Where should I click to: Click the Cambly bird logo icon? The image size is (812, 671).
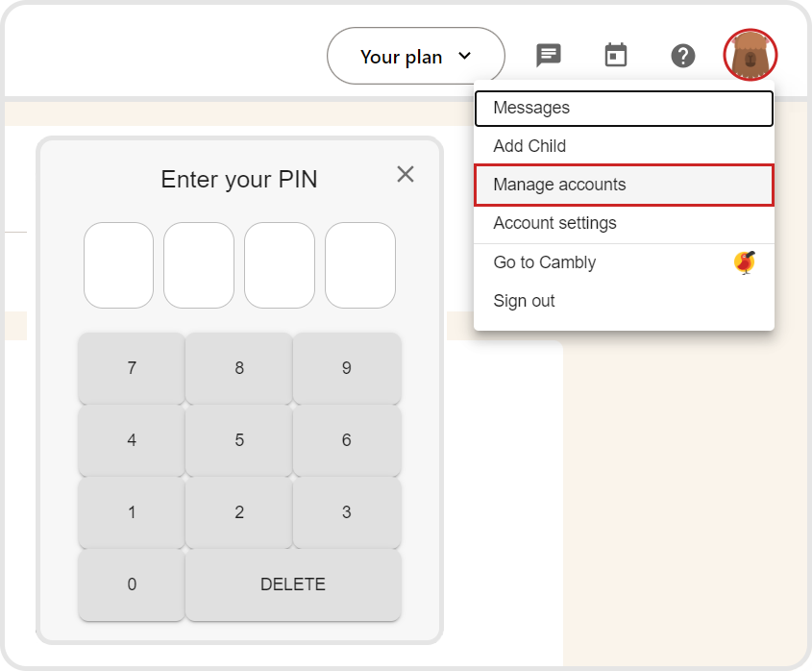pos(745,262)
